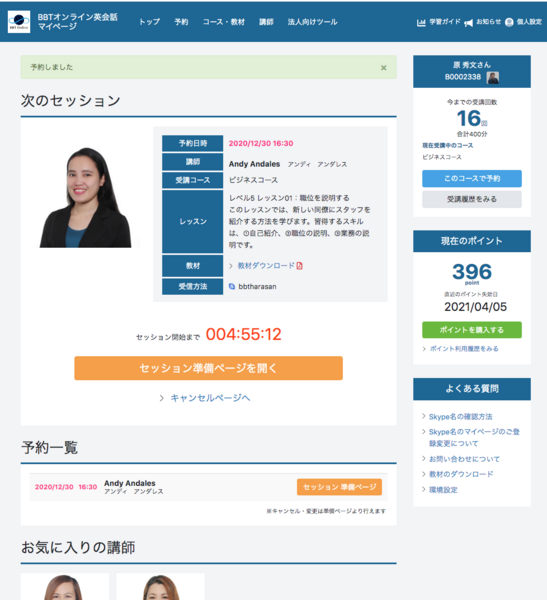Click the chevron before 教材ダウンロード

click(231, 266)
